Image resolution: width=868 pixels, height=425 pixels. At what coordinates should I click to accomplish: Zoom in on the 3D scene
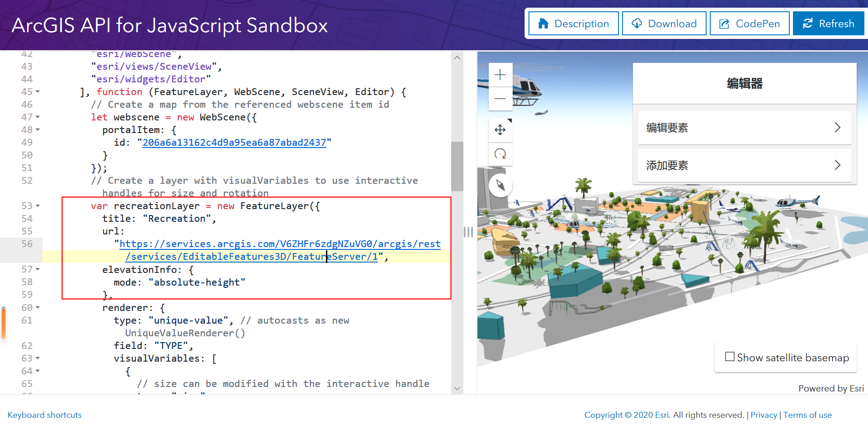point(500,74)
